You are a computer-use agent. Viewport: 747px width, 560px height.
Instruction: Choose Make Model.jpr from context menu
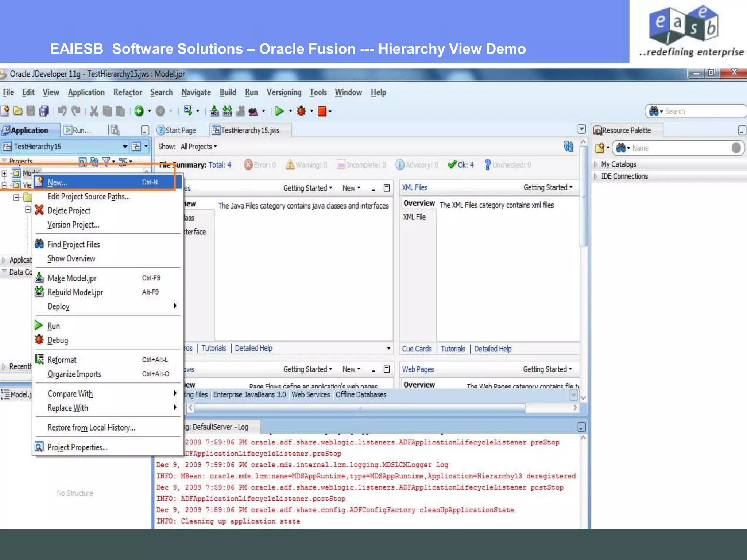[x=108, y=278]
